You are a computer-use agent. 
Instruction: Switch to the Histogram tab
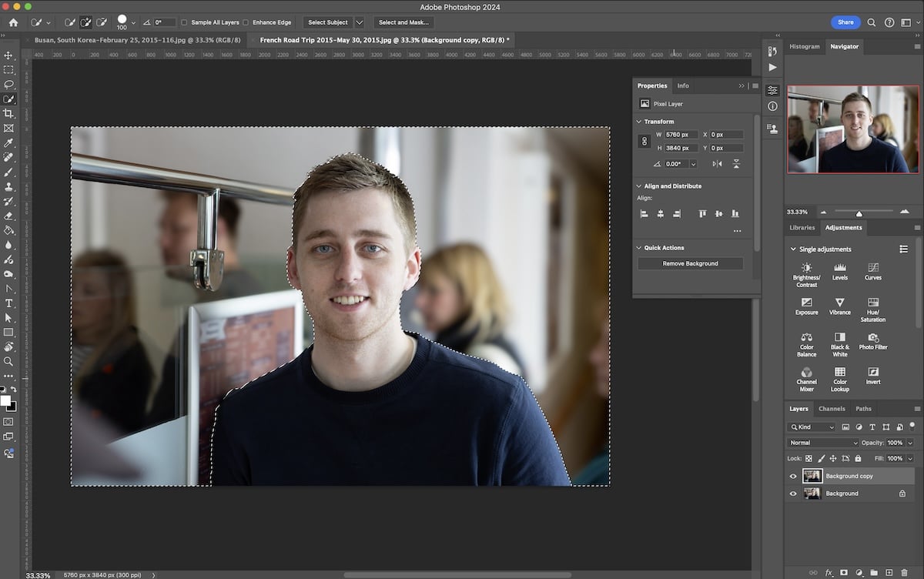click(x=804, y=46)
